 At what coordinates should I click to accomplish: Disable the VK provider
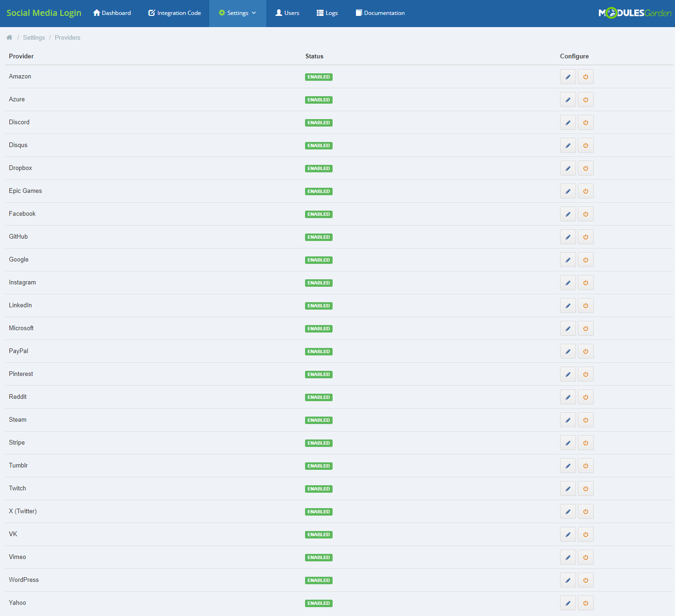click(585, 534)
